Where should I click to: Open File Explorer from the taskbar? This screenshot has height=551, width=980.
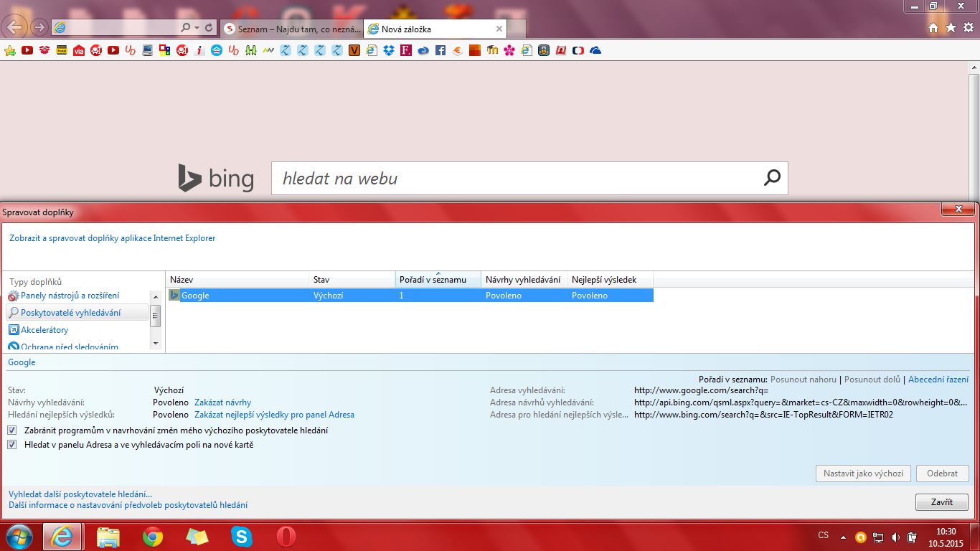(x=108, y=537)
